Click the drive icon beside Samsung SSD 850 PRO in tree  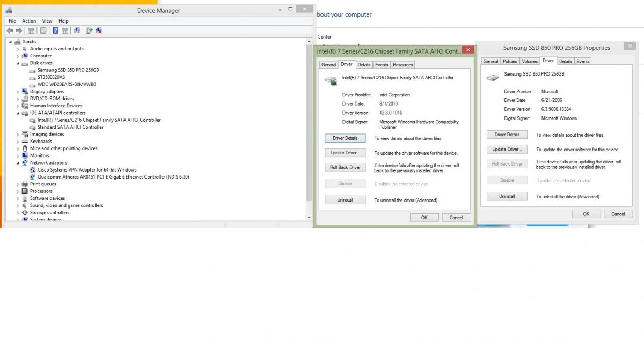click(x=33, y=70)
